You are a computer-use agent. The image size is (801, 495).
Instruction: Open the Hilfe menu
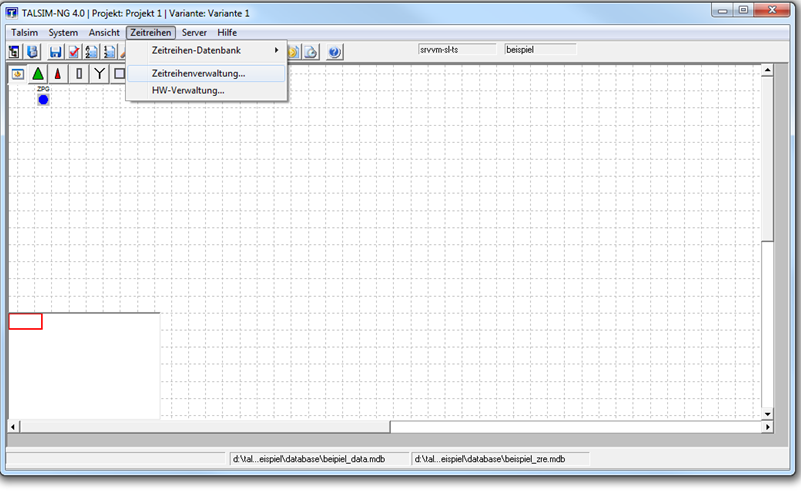[227, 33]
